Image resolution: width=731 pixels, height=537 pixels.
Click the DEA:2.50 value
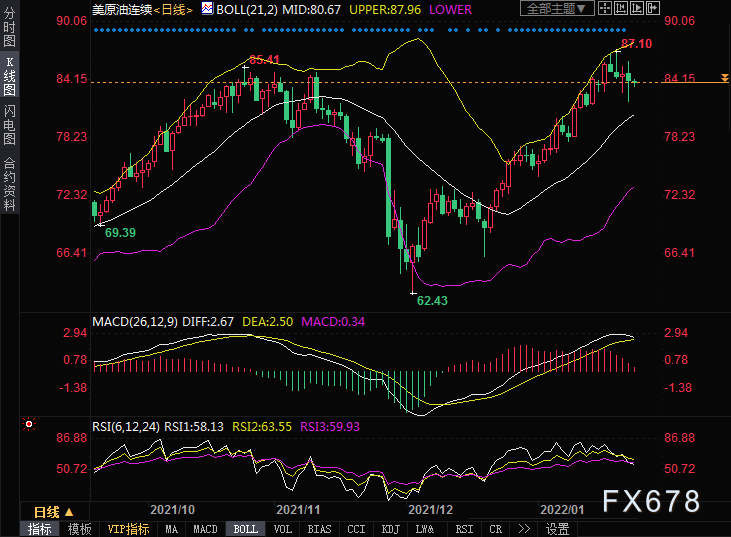[x=268, y=322]
